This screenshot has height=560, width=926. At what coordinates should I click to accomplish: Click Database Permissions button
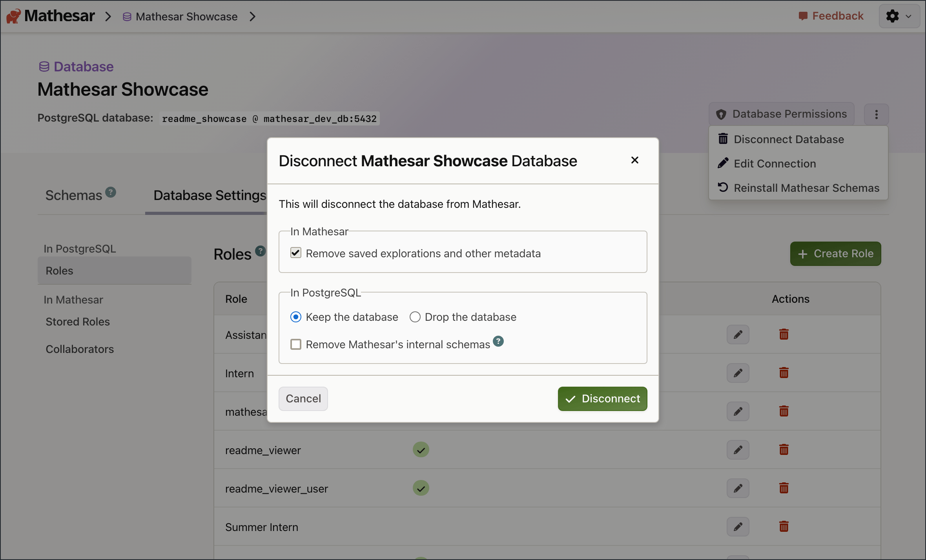click(x=781, y=114)
